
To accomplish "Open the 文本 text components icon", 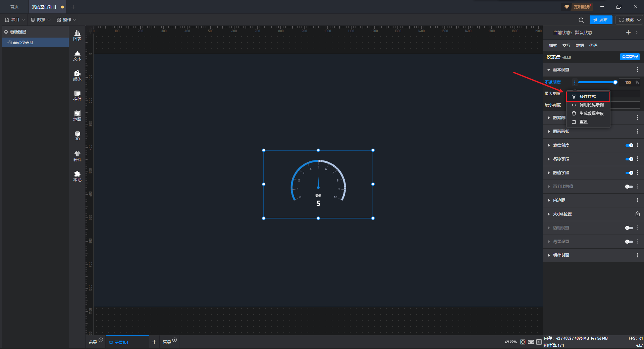I will click(77, 55).
